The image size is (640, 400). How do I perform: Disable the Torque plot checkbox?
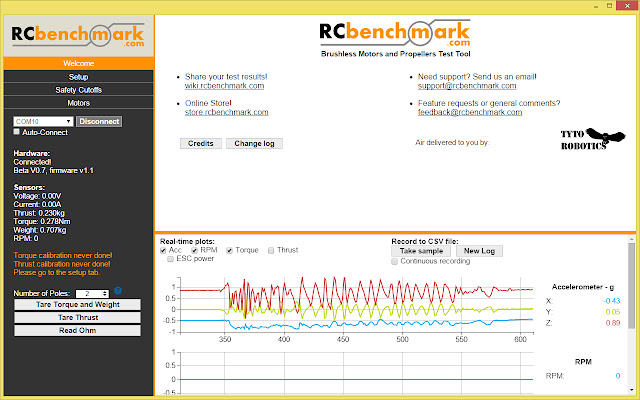tap(229, 250)
